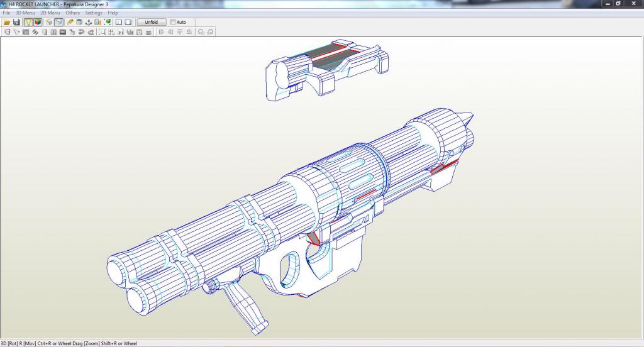The image size is (644, 347).
Task: Open the Help menu
Action: coord(113,13)
